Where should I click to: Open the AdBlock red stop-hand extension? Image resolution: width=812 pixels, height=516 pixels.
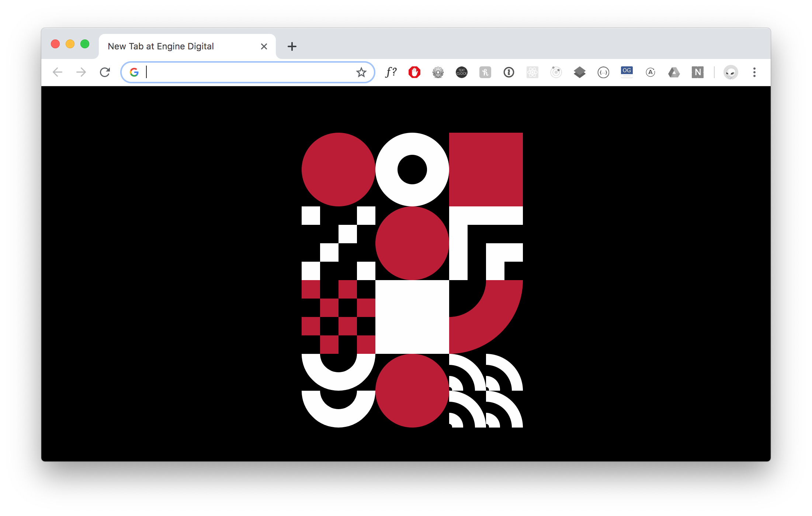(414, 72)
